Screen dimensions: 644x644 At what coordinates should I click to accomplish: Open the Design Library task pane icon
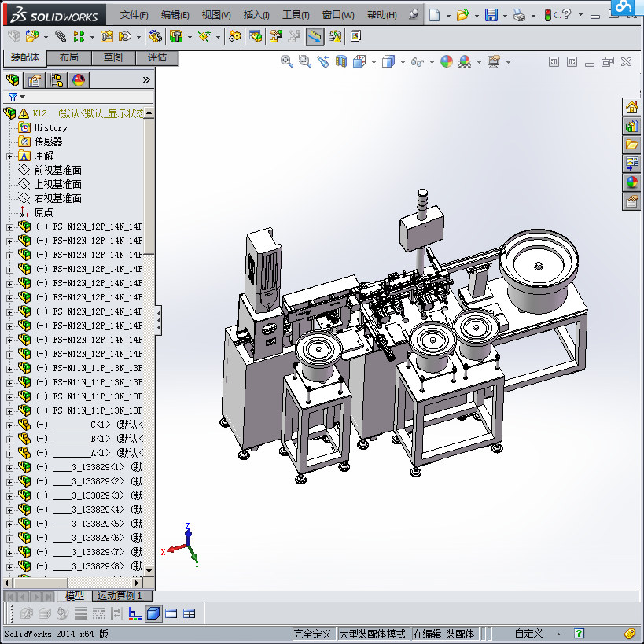(631, 126)
